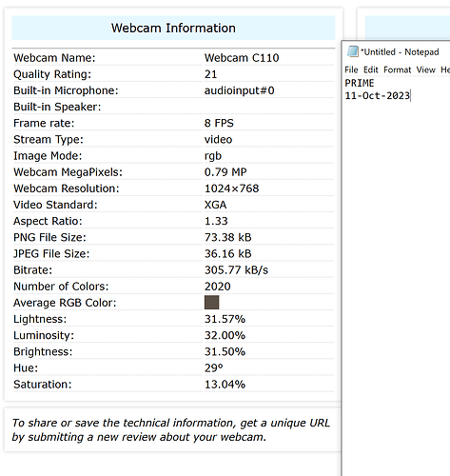Click the Quality Rating value 21

click(210, 74)
